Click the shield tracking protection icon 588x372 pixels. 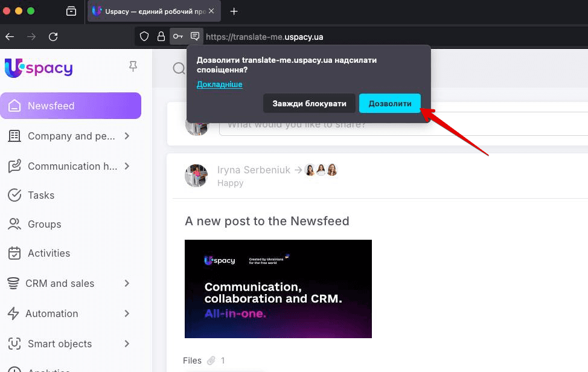(x=144, y=37)
